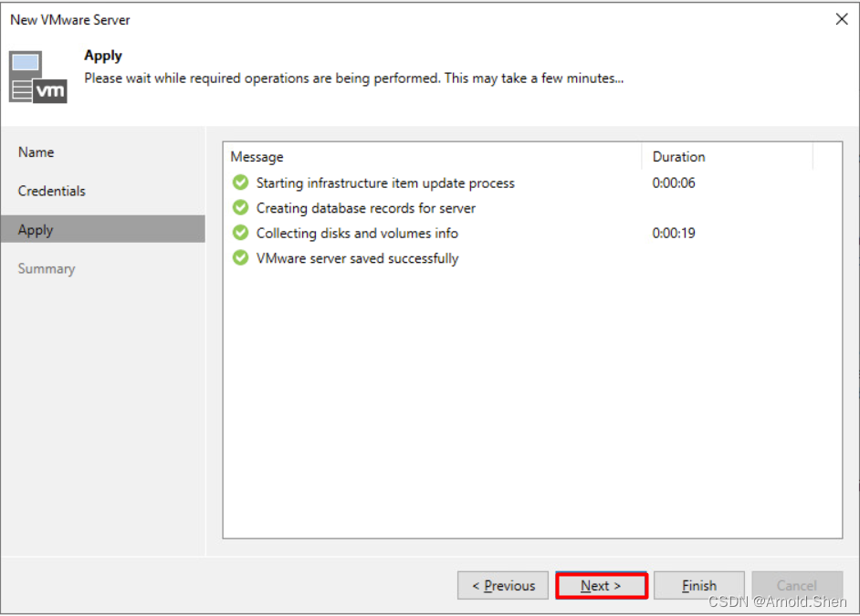Select 'Collecting disks and volumes info' row text
The height and width of the screenshot is (616, 860).
coord(357,234)
